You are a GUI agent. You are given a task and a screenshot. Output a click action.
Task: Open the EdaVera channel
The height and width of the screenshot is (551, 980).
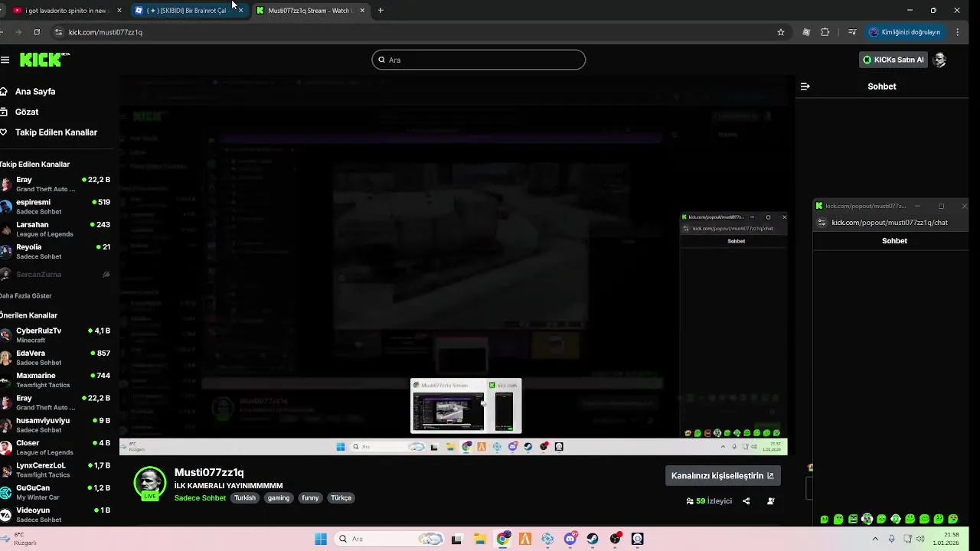click(x=56, y=358)
